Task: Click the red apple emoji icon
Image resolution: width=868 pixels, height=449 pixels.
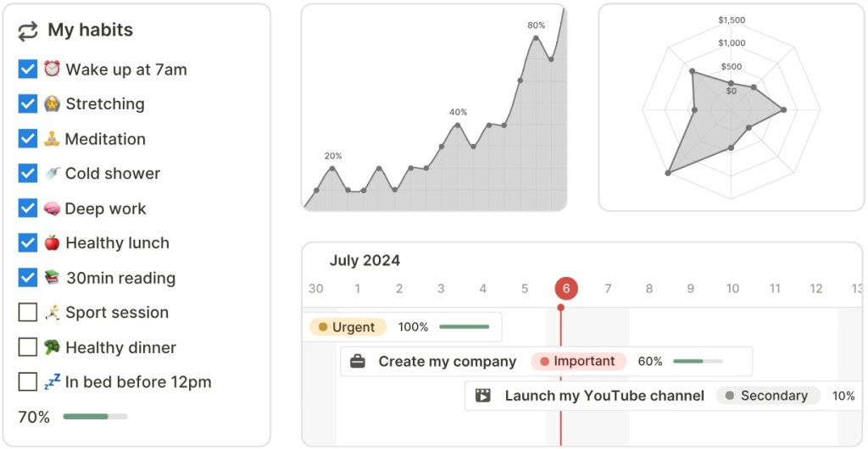Action: [53, 243]
